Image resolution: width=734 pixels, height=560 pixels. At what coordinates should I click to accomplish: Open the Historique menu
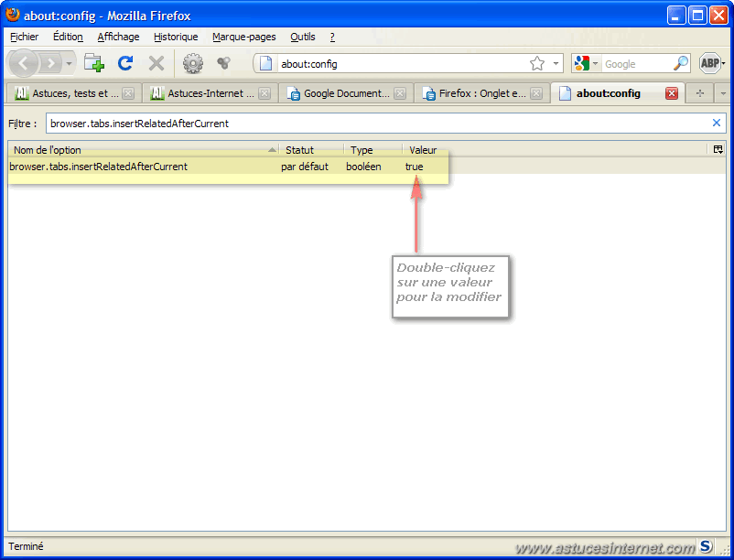click(x=176, y=37)
